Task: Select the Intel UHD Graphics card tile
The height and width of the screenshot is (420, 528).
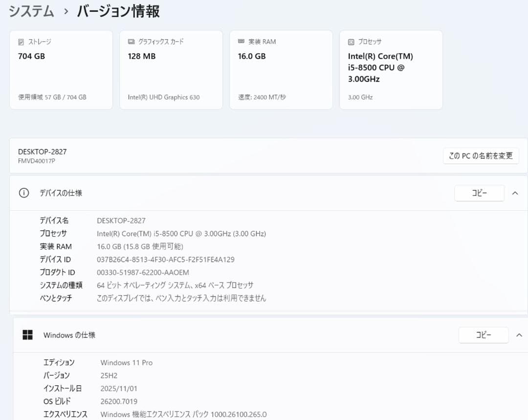Action: click(171, 68)
